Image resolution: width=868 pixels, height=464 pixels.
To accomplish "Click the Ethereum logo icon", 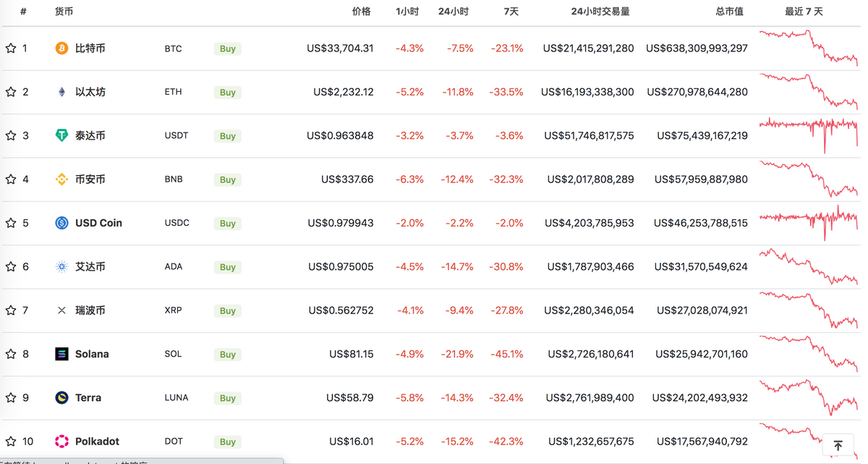I will coord(61,92).
